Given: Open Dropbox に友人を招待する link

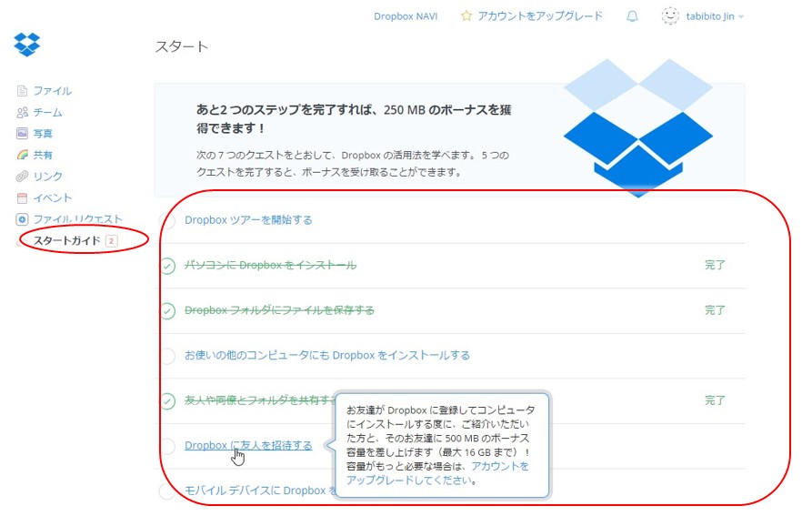Looking at the screenshot, I should [248, 446].
